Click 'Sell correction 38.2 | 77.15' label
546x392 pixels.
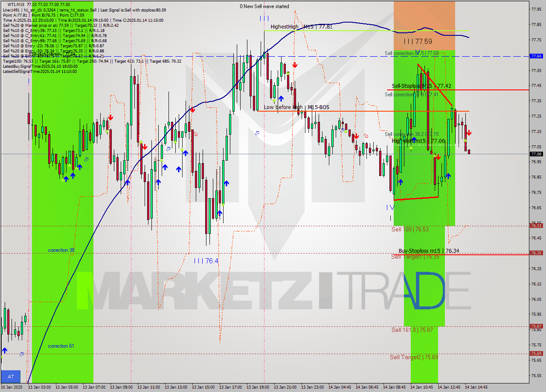tap(412, 134)
